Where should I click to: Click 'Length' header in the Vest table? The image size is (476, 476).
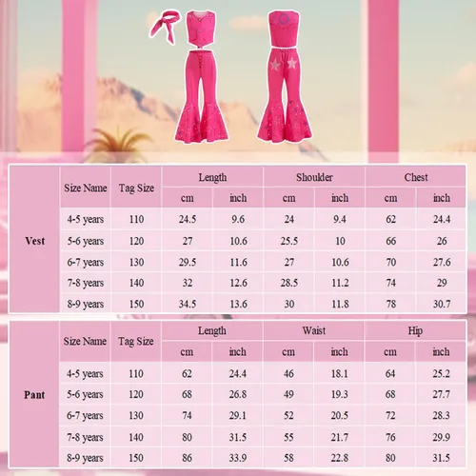tap(212, 177)
